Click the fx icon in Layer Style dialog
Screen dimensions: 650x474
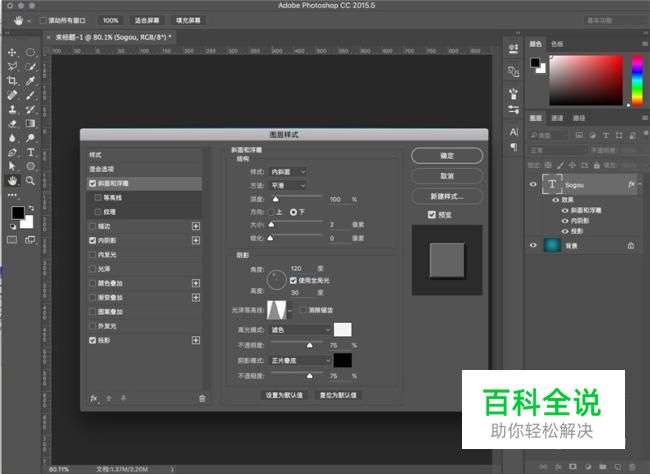coord(94,398)
